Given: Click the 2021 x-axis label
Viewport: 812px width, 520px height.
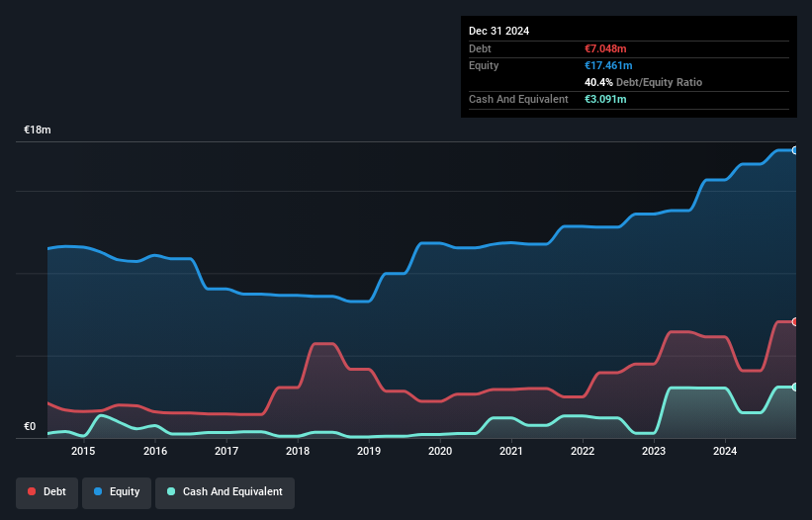Looking at the screenshot, I should coord(511,451).
